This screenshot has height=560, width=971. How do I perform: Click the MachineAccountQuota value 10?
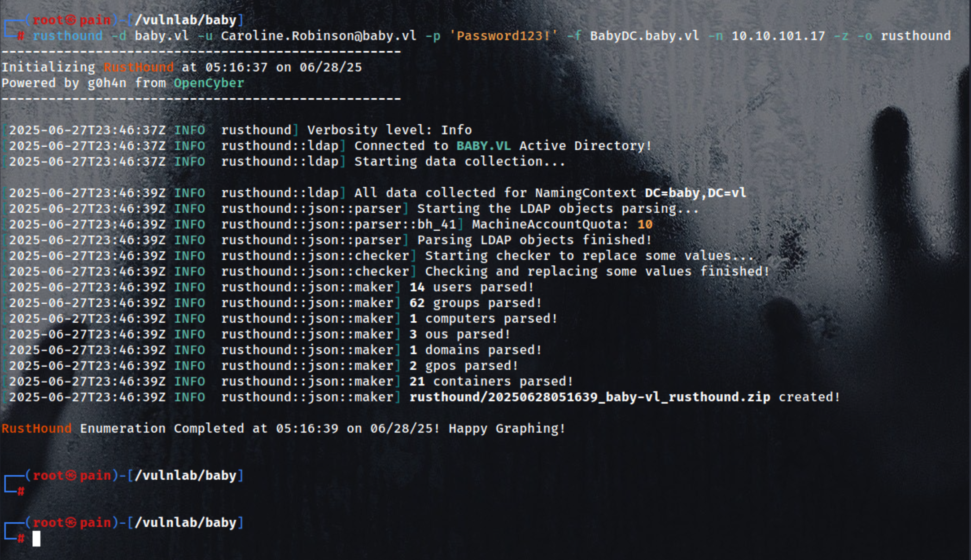[x=645, y=224]
